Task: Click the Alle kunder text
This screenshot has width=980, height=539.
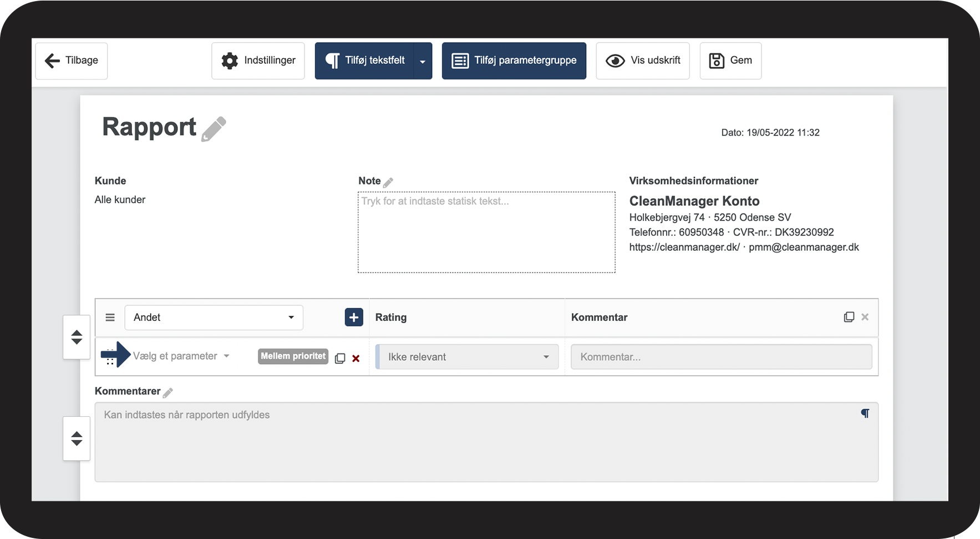Action: click(120, 200)
